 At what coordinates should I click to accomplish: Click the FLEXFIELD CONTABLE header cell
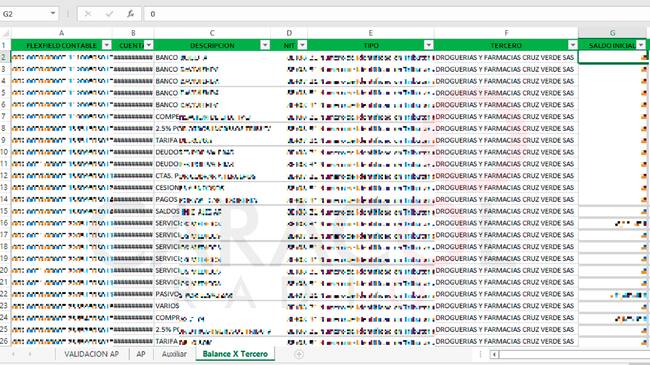tap(61, 45)
